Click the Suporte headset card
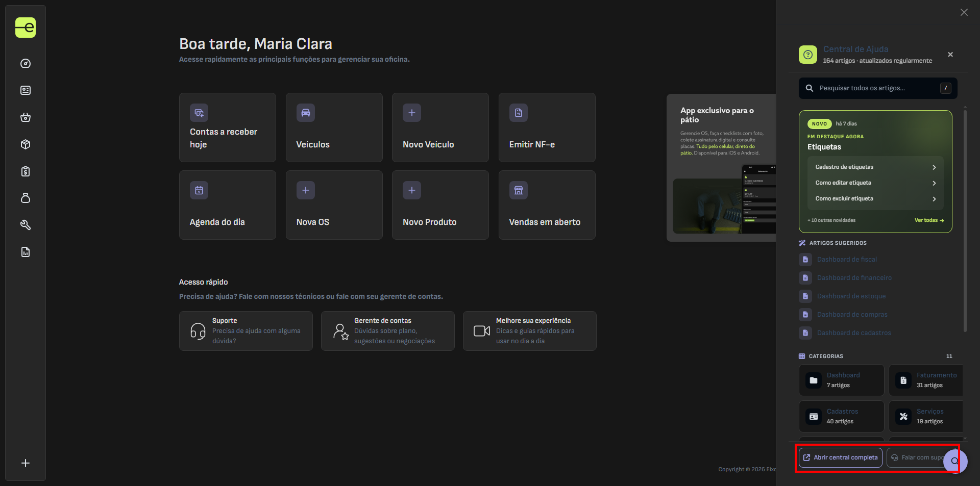Image resolution: width=980 pixels, height=486 pixels. [x=246, y=331]
